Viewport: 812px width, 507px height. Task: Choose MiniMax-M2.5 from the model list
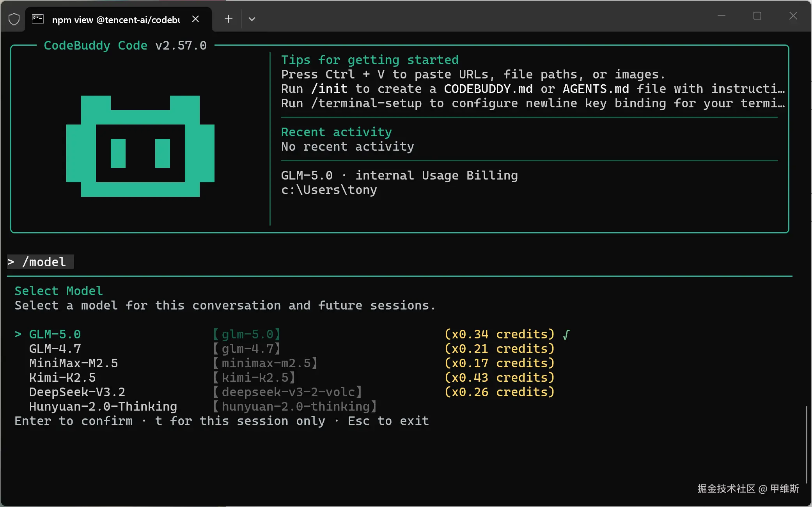(x=73, y=363)
